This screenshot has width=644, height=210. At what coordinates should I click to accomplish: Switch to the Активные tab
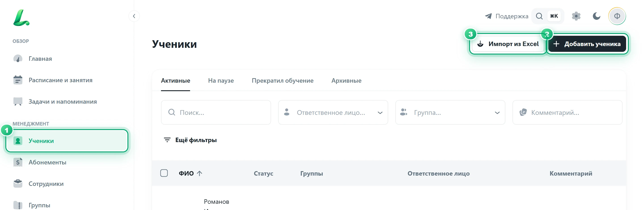coord(176,81)
